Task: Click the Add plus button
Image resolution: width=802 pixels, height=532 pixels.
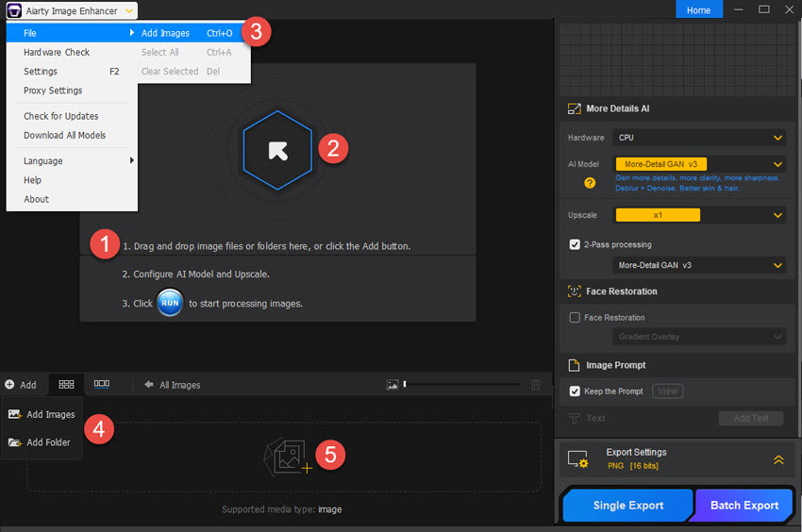Action: click(x=21, y=385)
